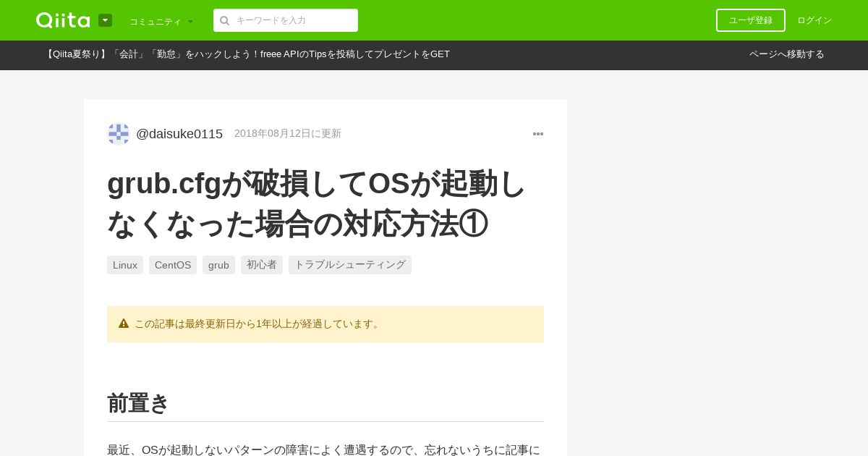Open the Qiita夏祭り freee API announcement
Screen dimensions: 868x456
pos(247,54)
